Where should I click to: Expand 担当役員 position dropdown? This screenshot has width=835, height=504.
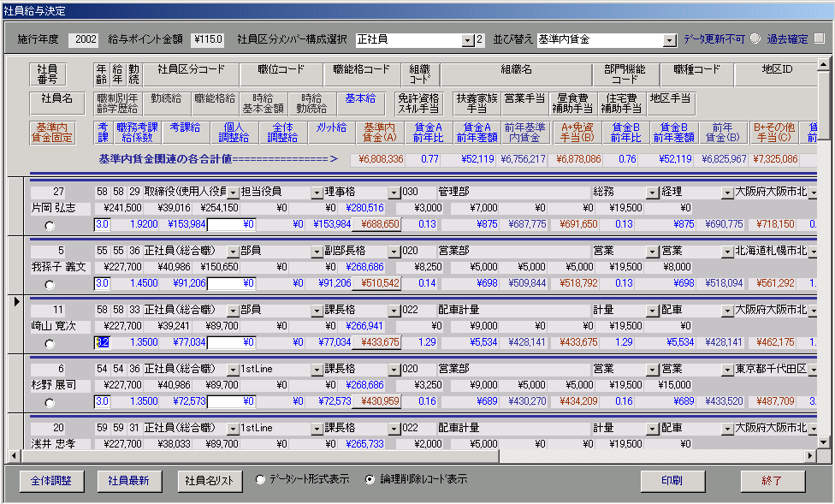click(317, 193)
